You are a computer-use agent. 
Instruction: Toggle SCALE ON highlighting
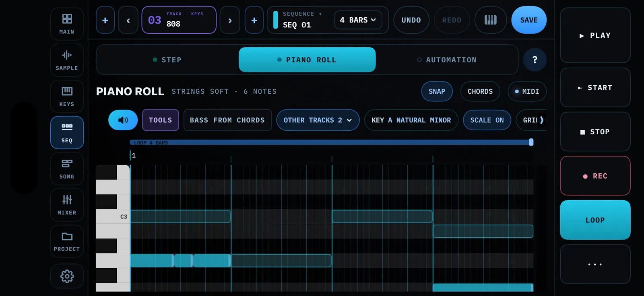pos(487,120)
